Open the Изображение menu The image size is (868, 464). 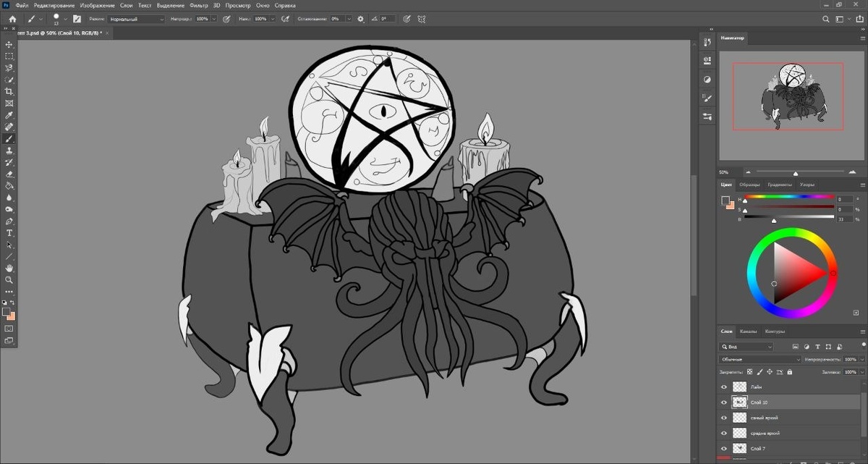(98, 5)
